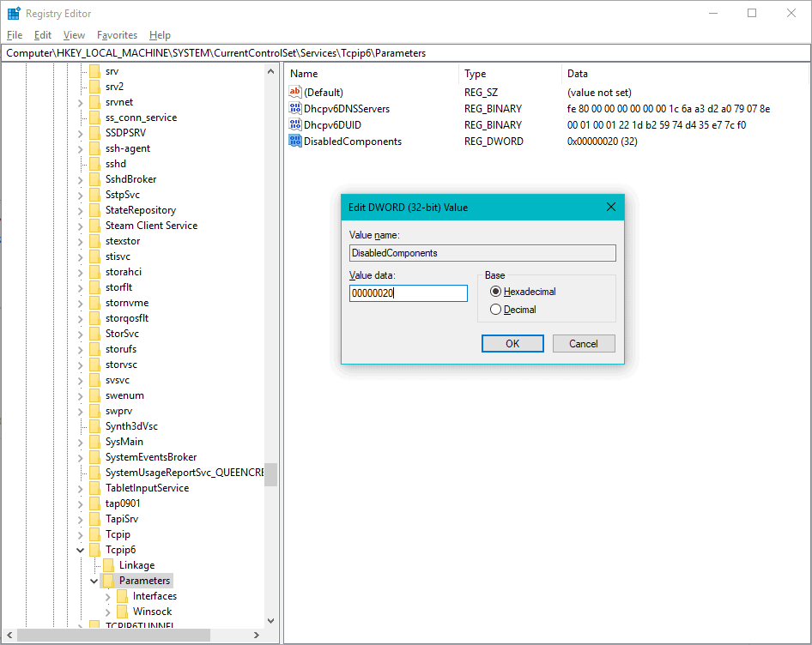Click the ssh-agent folder icon
The height and width of the screenshot is (645, 812).
click(94, 148)
